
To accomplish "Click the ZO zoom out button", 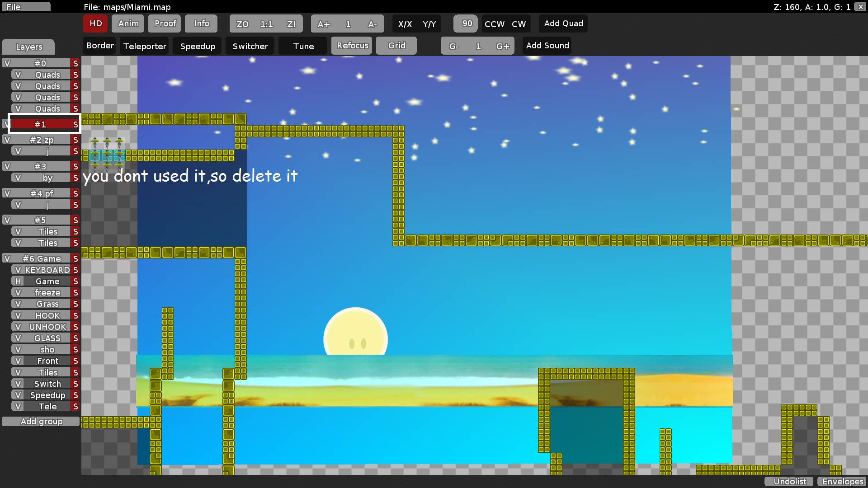I will pos(242,24).
